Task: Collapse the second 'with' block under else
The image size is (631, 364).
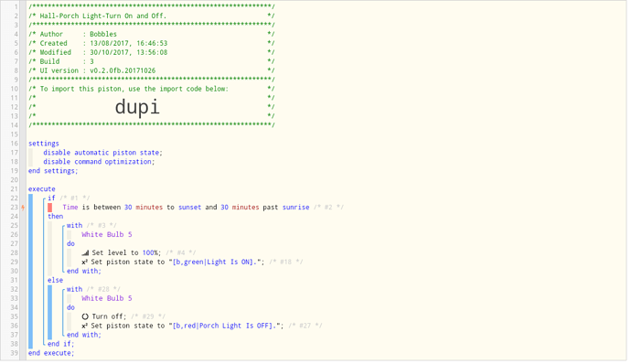Action: pyautogui.click(x=64, y=290)
